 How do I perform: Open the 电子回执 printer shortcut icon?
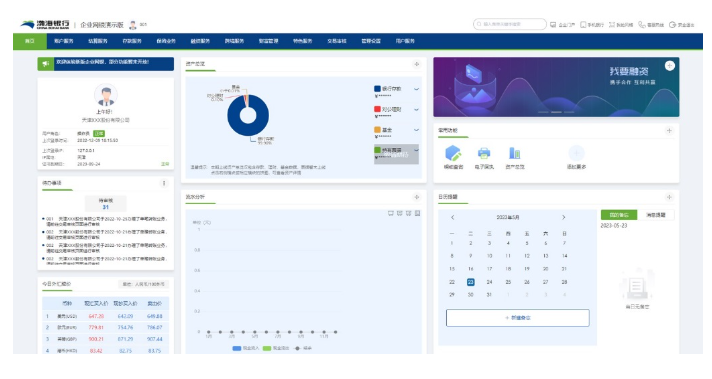tap(484, 153)
